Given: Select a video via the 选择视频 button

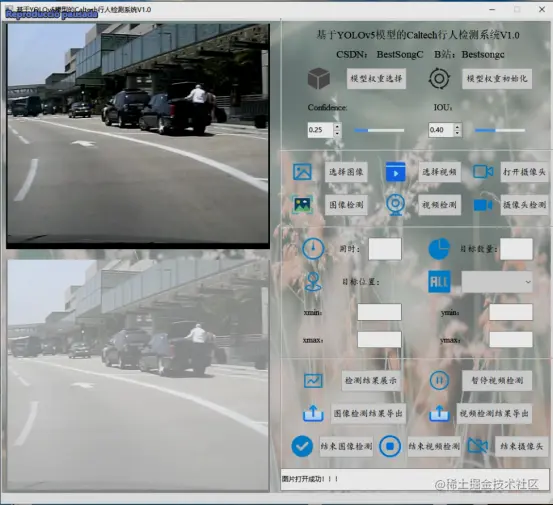Looking at the screenshot, I should [439, 172].
